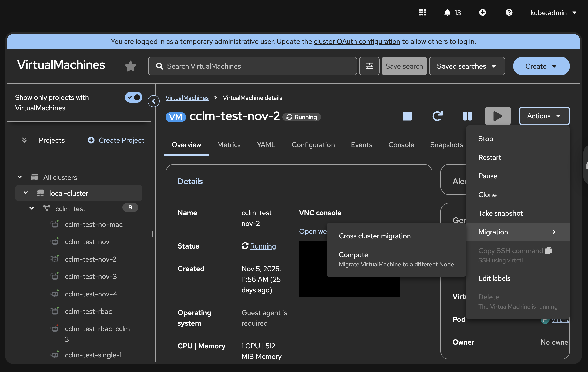Click the quick create plus icon in header
This screenshot has width=588, height=372.
point(482,12)
